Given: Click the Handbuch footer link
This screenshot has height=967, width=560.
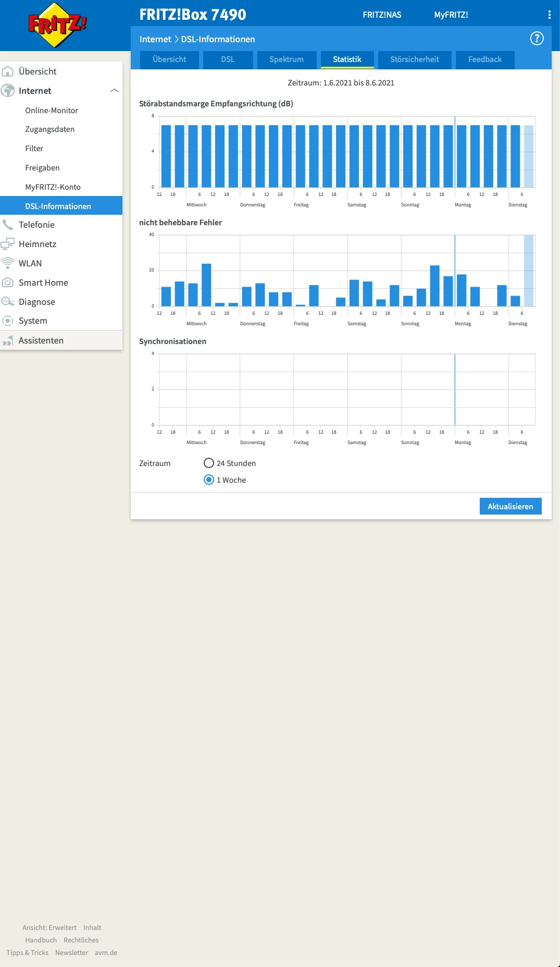Looking at the screenshot, I should pyautogui.click(x=41, y=940).
